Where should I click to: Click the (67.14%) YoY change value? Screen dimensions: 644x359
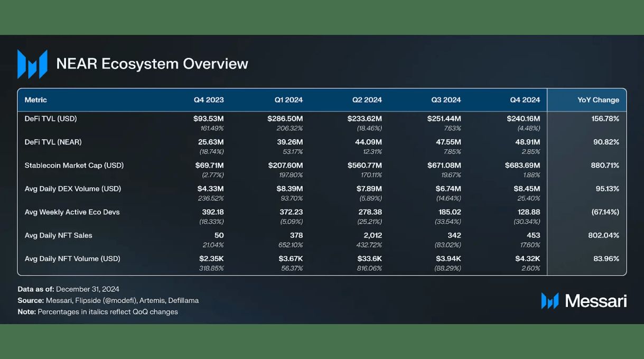(x=604, y=212)
